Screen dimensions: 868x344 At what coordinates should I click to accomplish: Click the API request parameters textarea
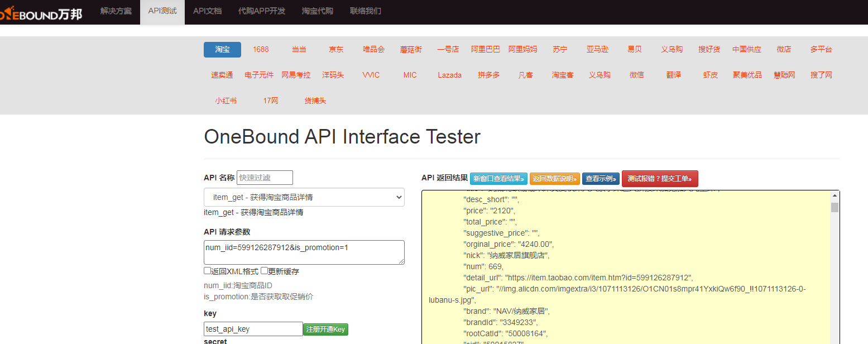(x=304, y=252)
